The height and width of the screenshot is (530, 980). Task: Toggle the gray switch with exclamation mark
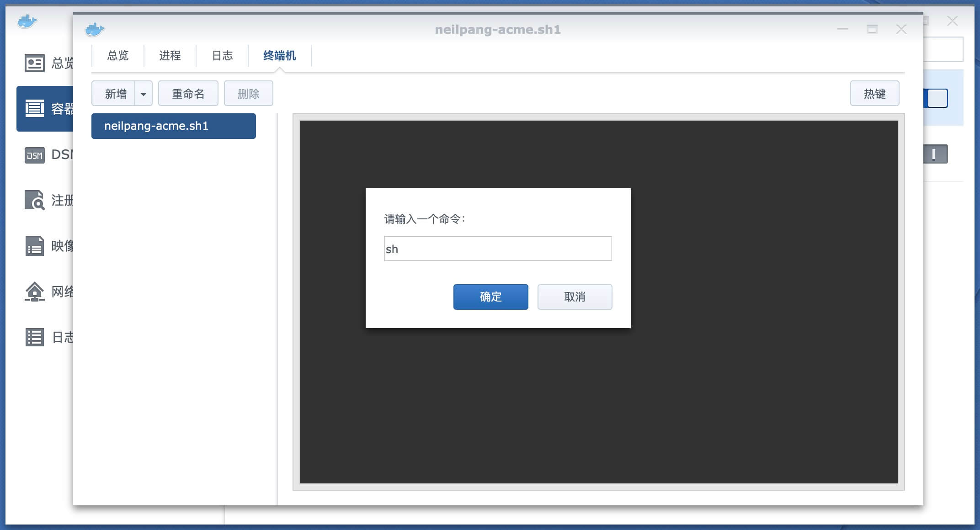click(935, 154)
